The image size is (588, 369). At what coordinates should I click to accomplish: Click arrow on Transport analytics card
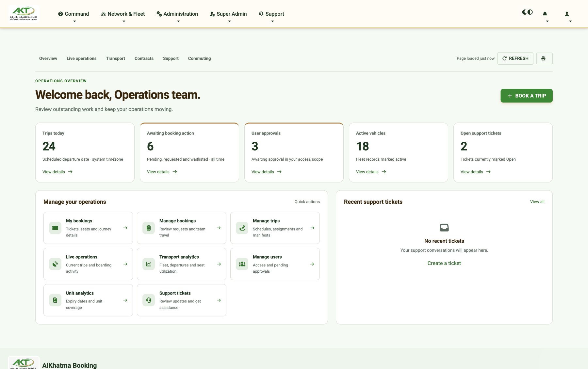[219, 264]
